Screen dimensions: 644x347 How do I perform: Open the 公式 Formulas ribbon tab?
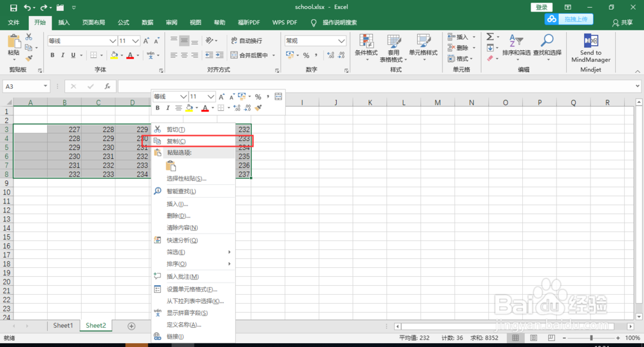123,23
